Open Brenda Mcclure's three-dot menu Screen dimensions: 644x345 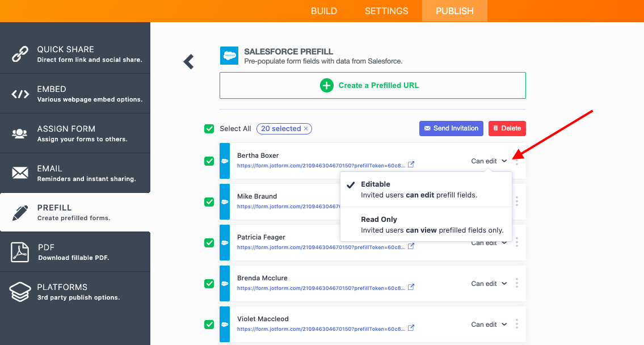point(517,283)
